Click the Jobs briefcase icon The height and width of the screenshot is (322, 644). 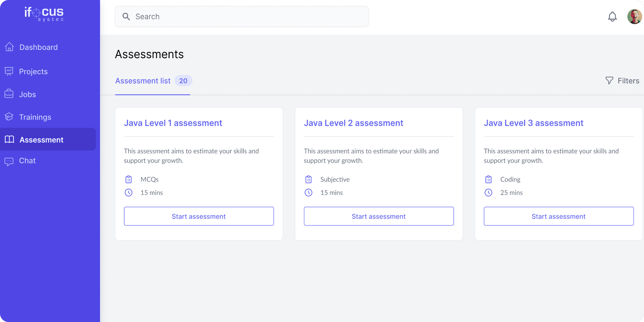(9, 94)
